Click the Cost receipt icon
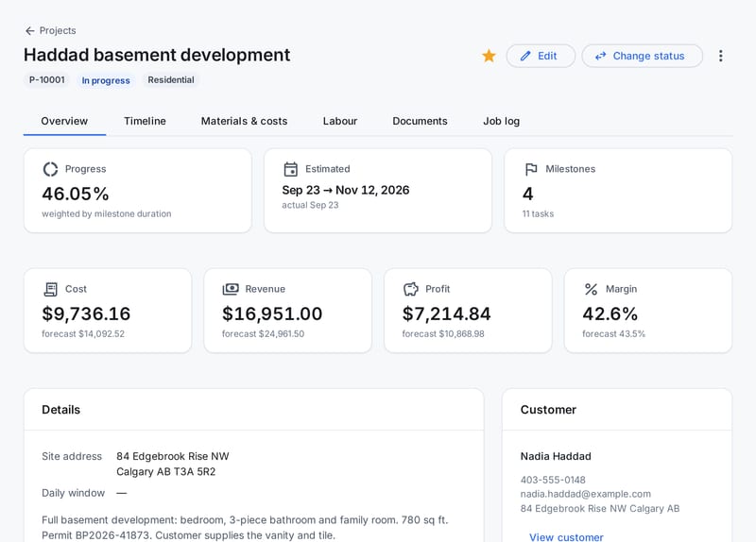This screenshot has width=756, height=542. pyautogui.click(x=50, y=289)
